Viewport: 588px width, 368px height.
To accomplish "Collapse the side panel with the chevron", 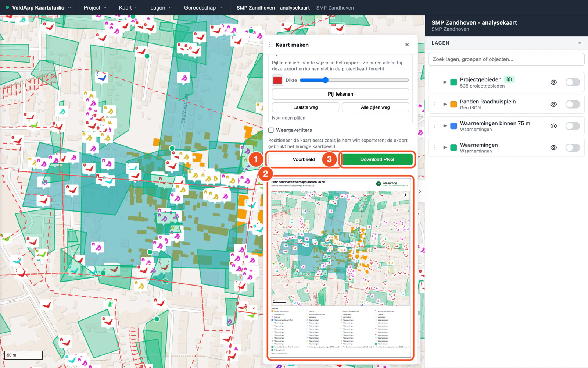I will (420, 191).
